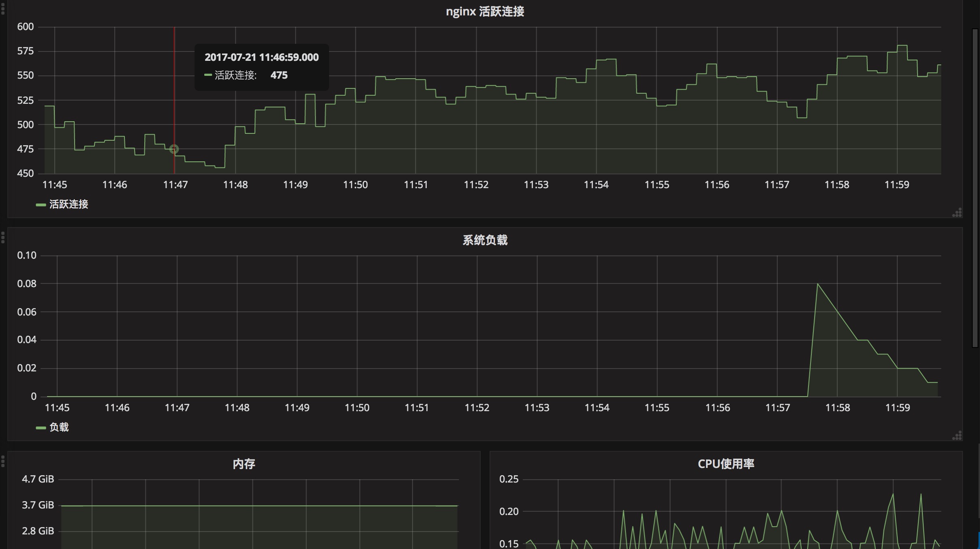
Task: Toggle the 负载 series in the legend
Action: point(59,427)
